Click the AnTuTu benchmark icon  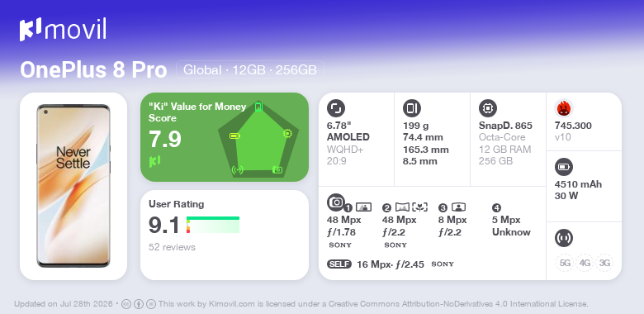564,108
